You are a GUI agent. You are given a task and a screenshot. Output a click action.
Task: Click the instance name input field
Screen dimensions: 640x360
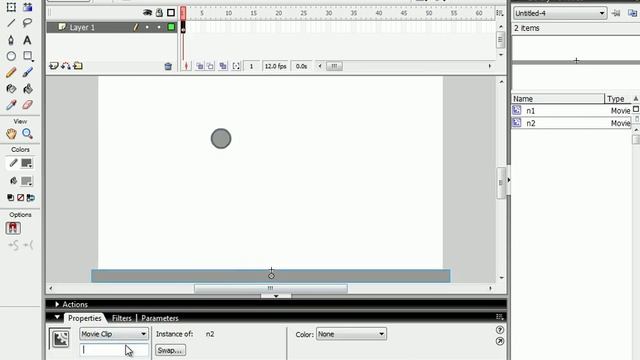click(114, 350)
